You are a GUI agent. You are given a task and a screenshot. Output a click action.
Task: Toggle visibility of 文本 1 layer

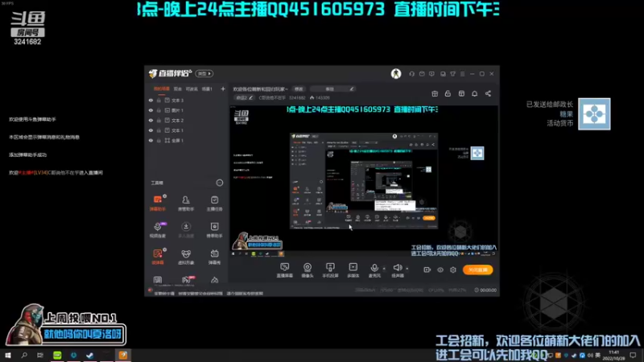151,130
